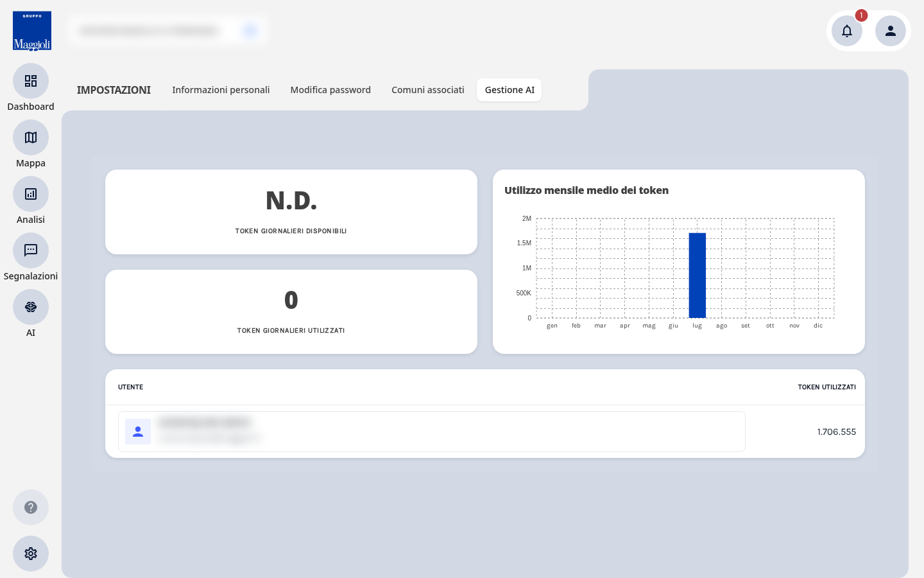Click the 0 daily tokens used value

pyautogui.click(x=291, y=300)
